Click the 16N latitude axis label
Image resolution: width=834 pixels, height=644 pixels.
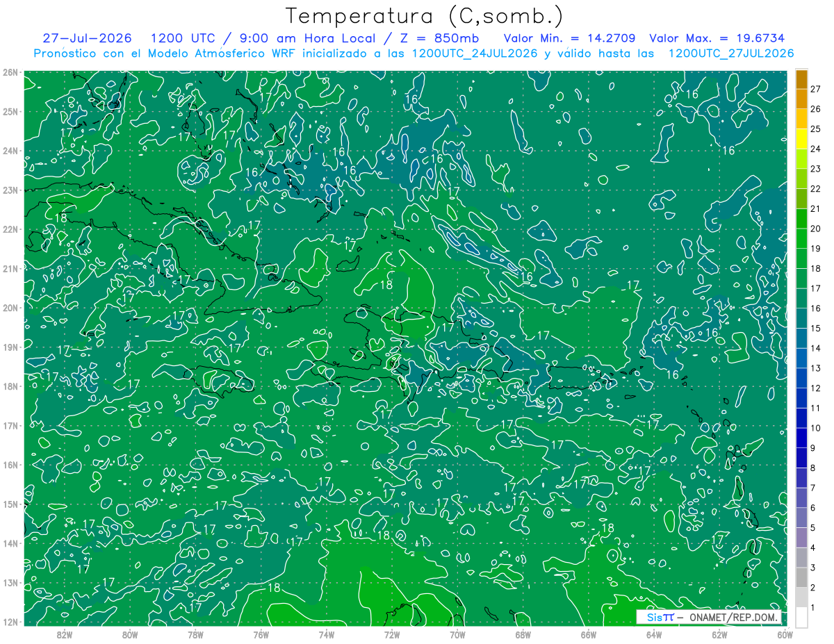pos(10,465)
